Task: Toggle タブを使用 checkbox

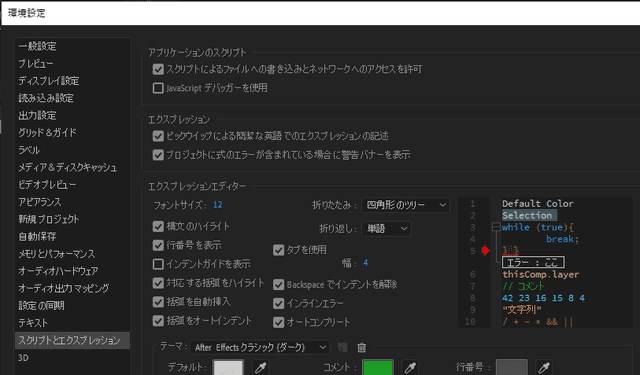Action: [278, 250]
